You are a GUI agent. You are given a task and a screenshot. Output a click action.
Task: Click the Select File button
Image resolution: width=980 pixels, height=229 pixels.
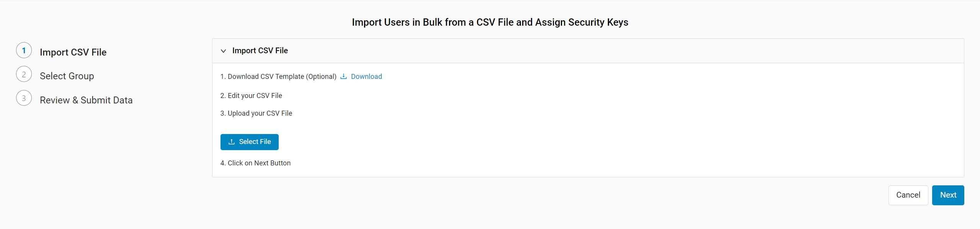coord(250,142)
